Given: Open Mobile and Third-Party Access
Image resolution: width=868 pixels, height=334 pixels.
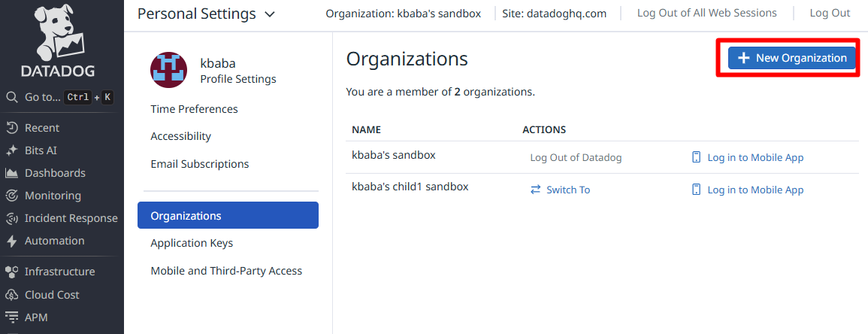Looking at the screenshot, I should click(x=226, y=271).
